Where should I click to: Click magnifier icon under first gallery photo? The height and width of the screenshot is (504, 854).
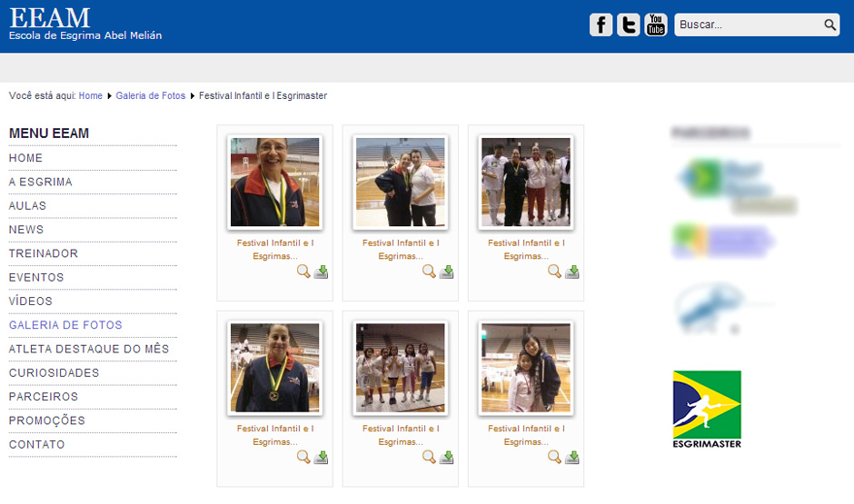click(x=303, y=272)
